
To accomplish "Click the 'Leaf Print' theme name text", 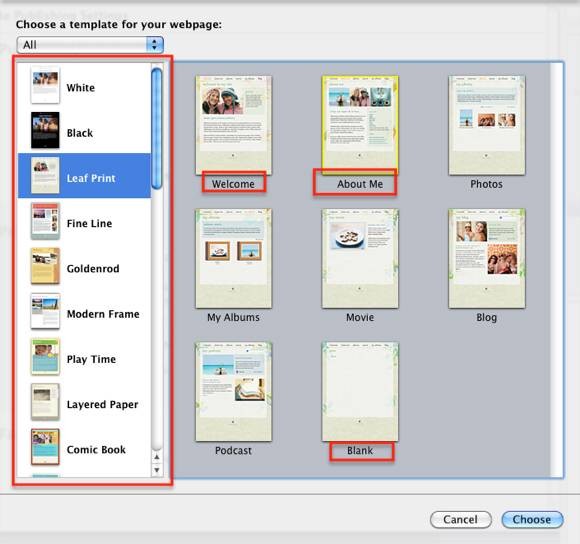I will [91, 178].
